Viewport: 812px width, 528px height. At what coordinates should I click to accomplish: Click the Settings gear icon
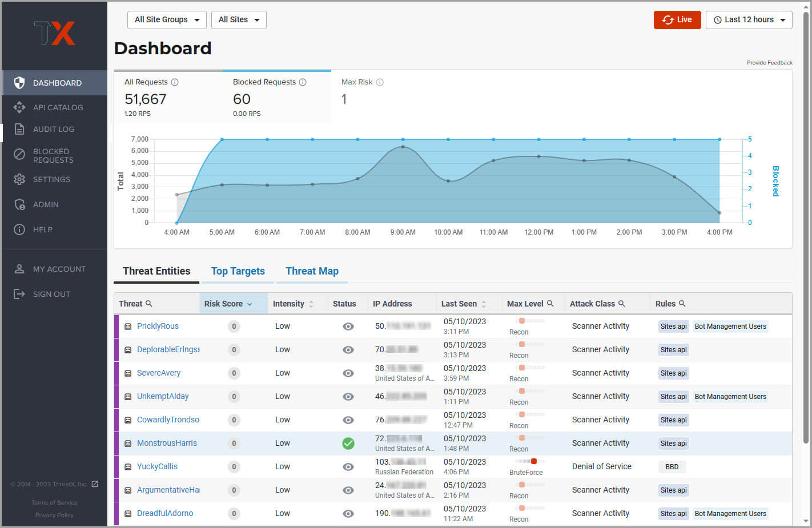(19, 179)
